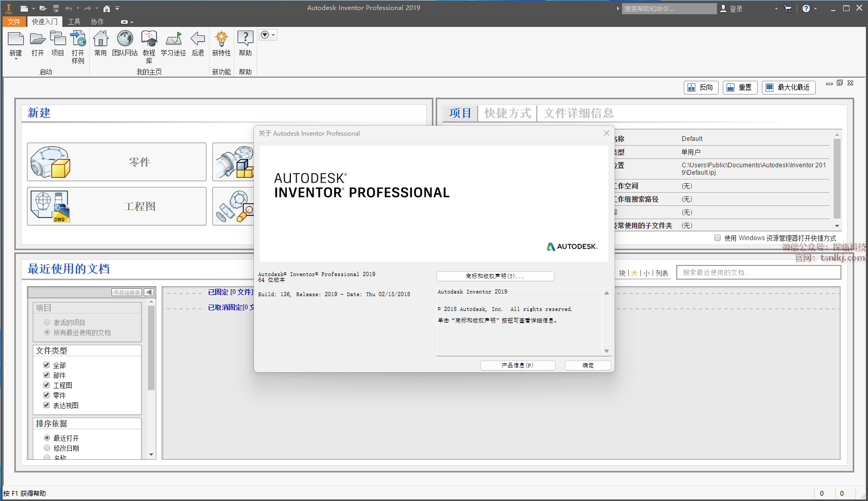Click the What's New lightbulb icon

221,39
